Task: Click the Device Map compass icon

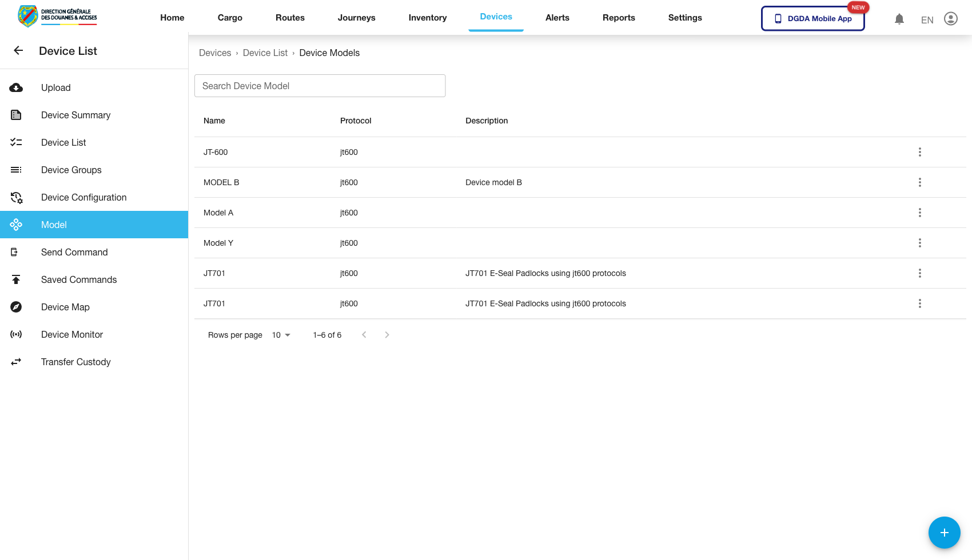Action: (16, 307)
